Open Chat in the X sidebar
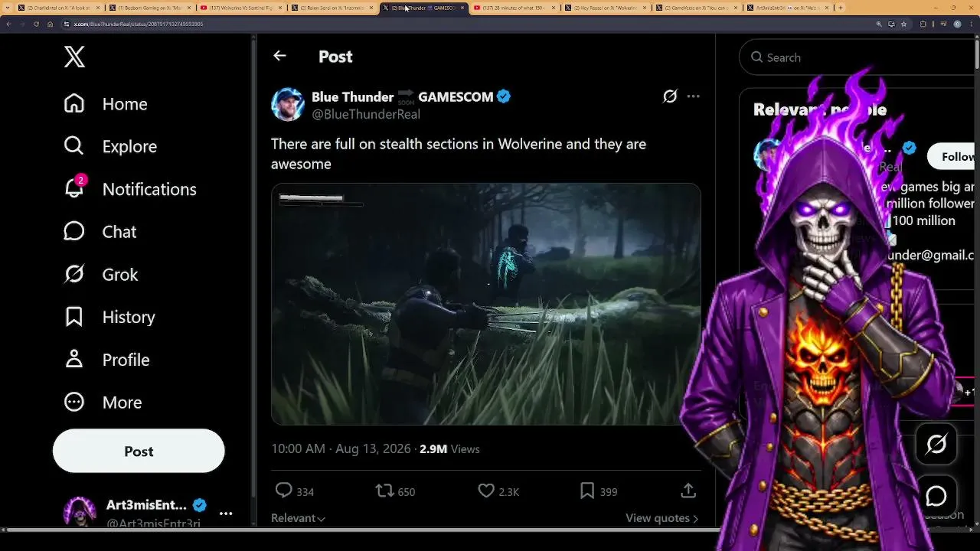The width and height of the screenshot is (980, 551). pyautogui.click(x=100, y=232)
